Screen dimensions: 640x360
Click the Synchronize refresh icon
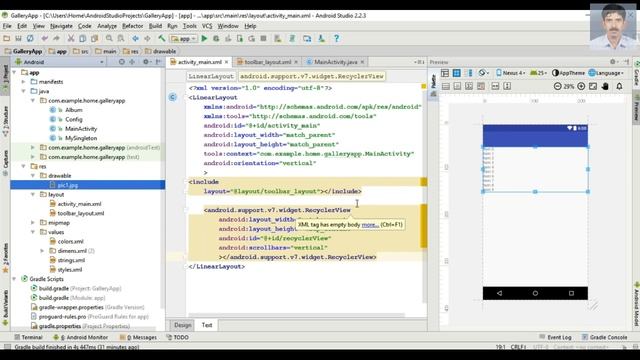point(30,38)
